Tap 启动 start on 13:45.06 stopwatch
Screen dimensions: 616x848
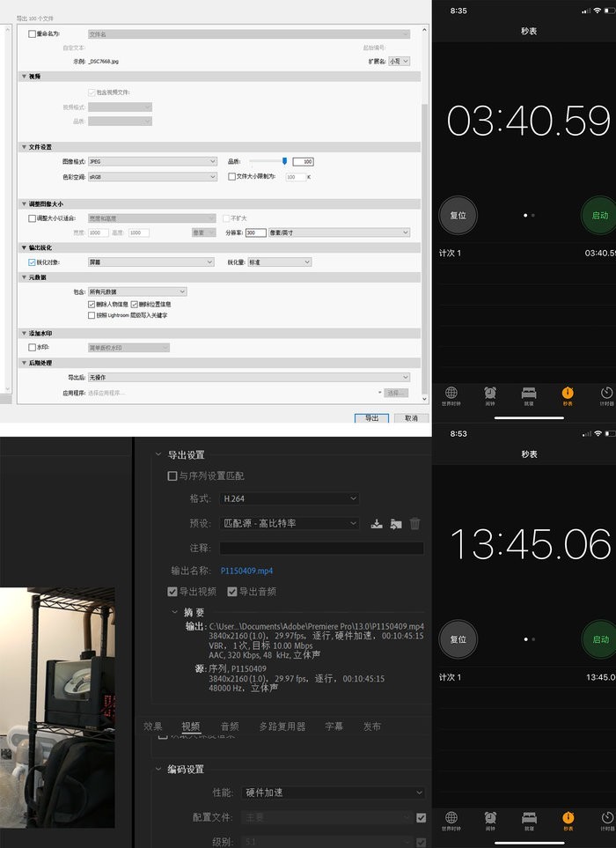[600, 639]
